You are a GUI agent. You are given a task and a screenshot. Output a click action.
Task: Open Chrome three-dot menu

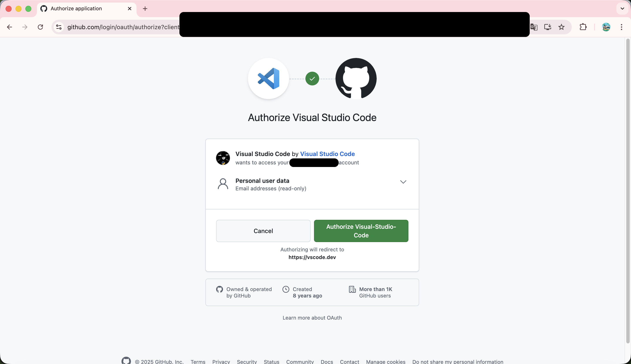coord(622,27)
